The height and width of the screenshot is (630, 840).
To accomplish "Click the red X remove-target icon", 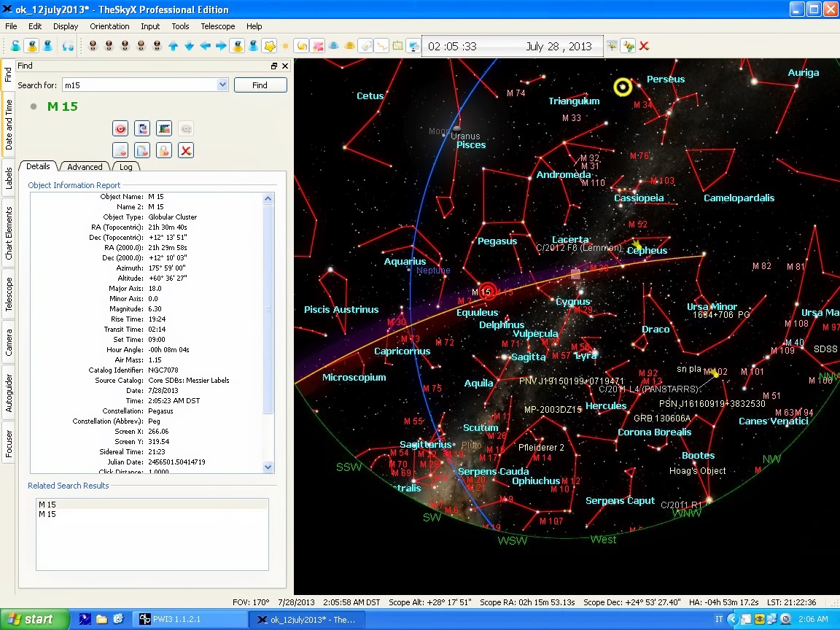I will (x=186, y=150).
